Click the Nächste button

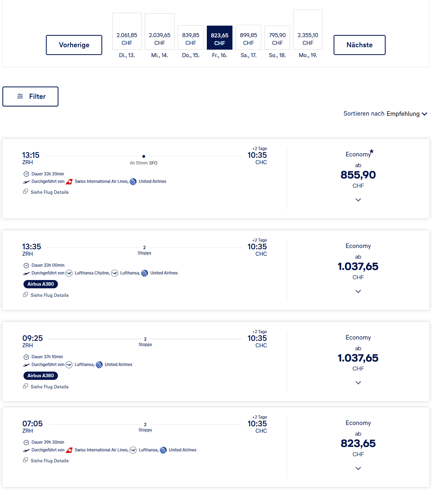[x=359, y=45]
